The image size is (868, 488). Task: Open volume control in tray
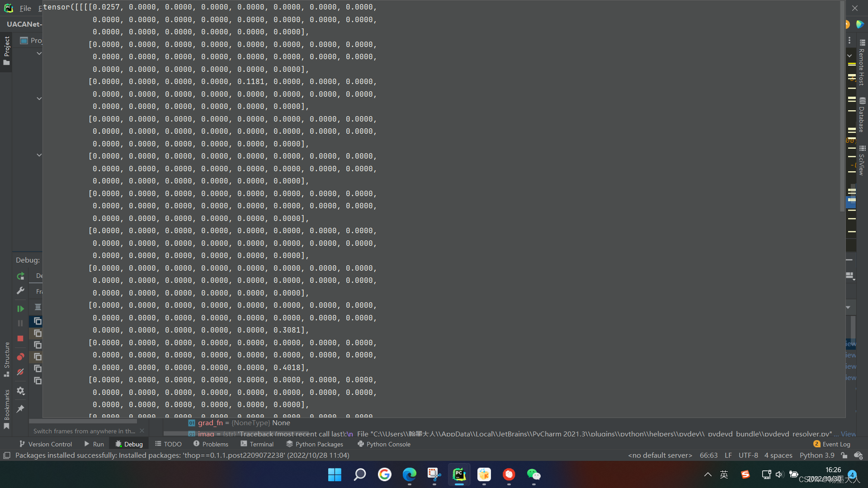(x=779, y=474)
